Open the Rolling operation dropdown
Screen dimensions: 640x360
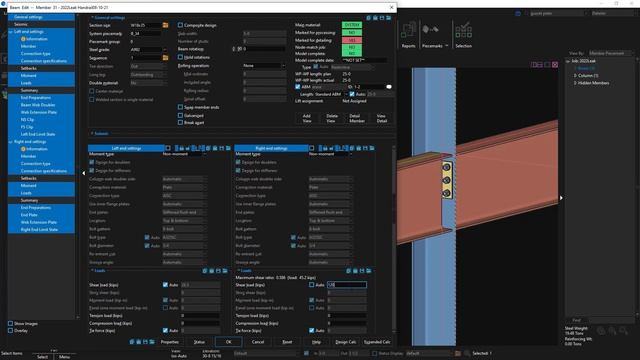tap(283, 66)
